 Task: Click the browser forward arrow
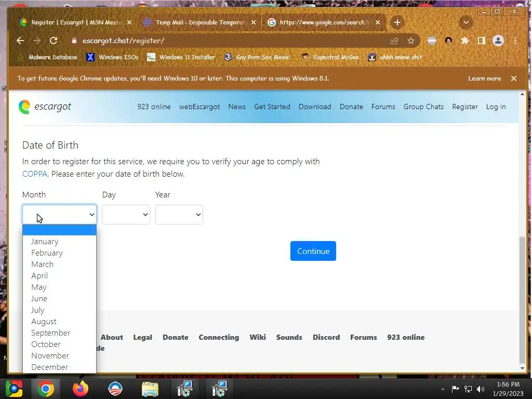pyautogui.click(x=37, y=41)
